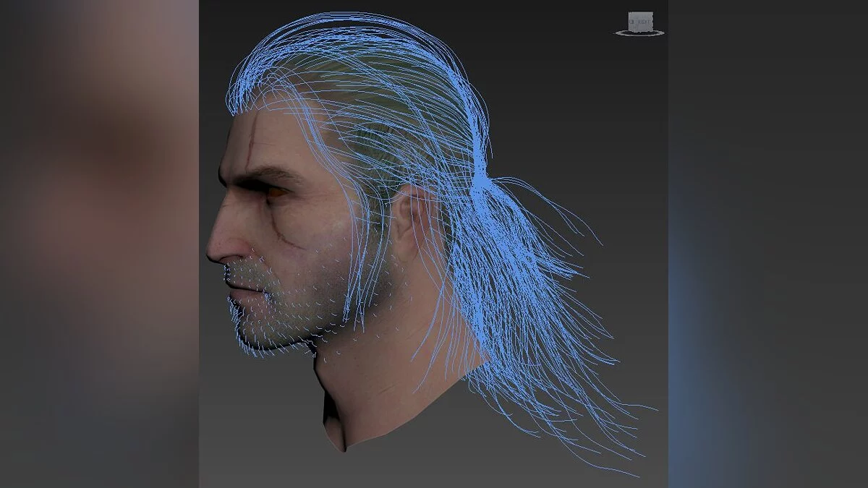This screenshot has width=868, height=488.
Task: Click the ViewCube compass ring
Action: point(639,35)
